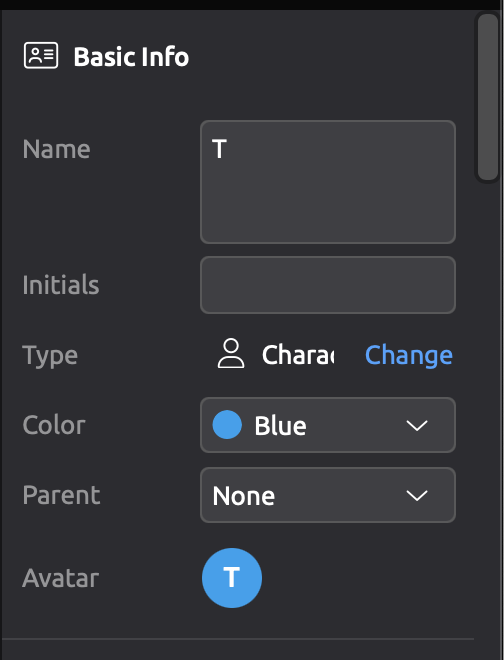The image size is (504, 660).
Task: Click the Type field label
Action: (50, 356)
